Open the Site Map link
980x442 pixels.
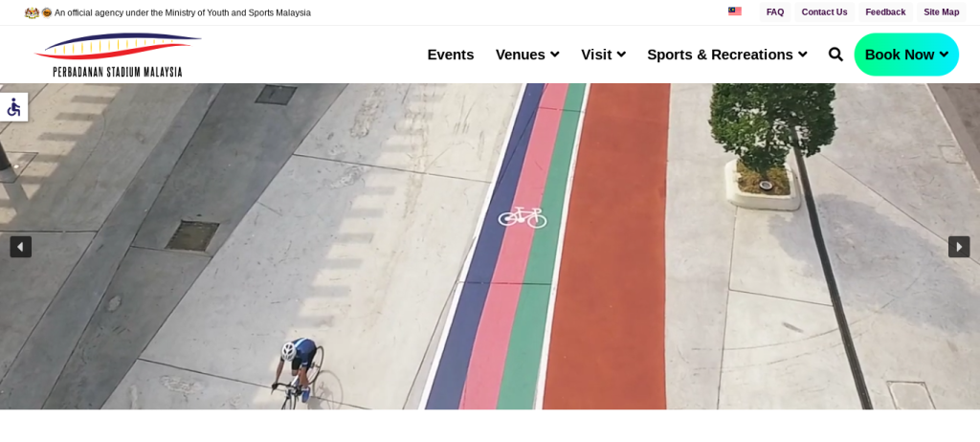click(x=941, y=12)
